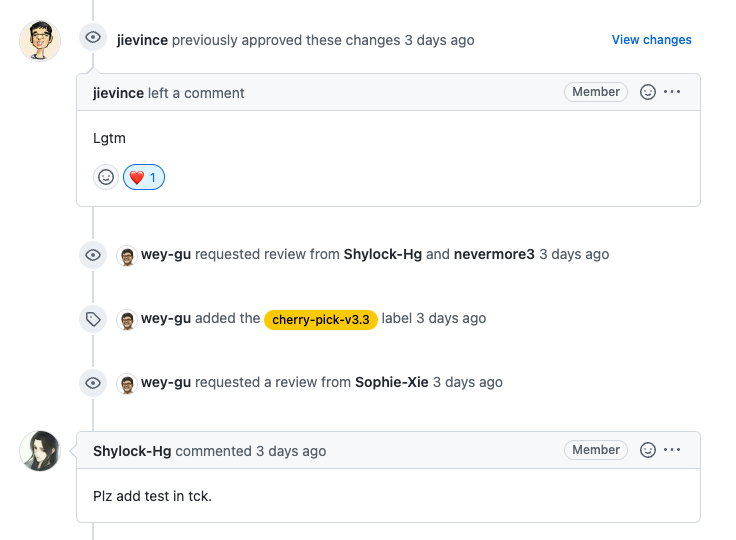Screen dimensions: 736x540
Task: Open Shylock-Hg's large profile avatar
Action: pyautogui.click(x=40, y=451)
